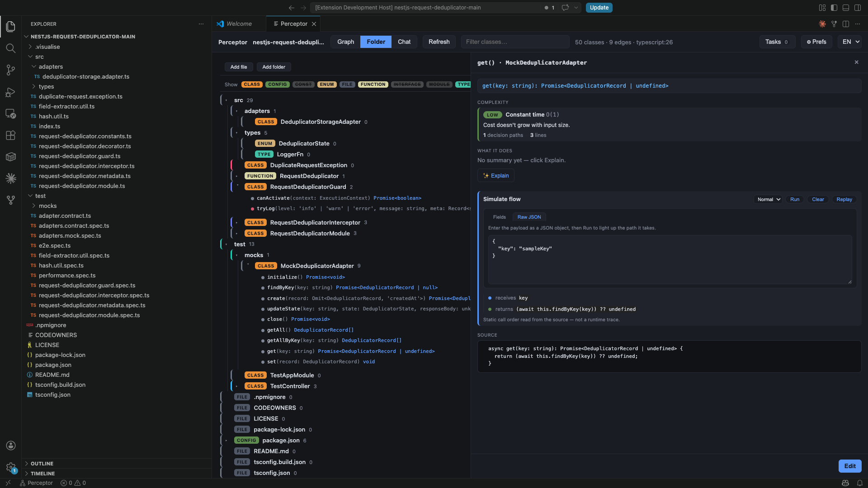Switch to the Graph view tab
The width and height of the screenshot is (868, 488).
345,42
